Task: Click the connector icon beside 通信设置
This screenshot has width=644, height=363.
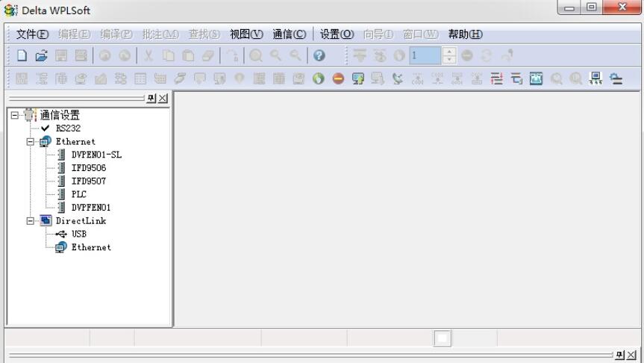Action: (30, 115)
